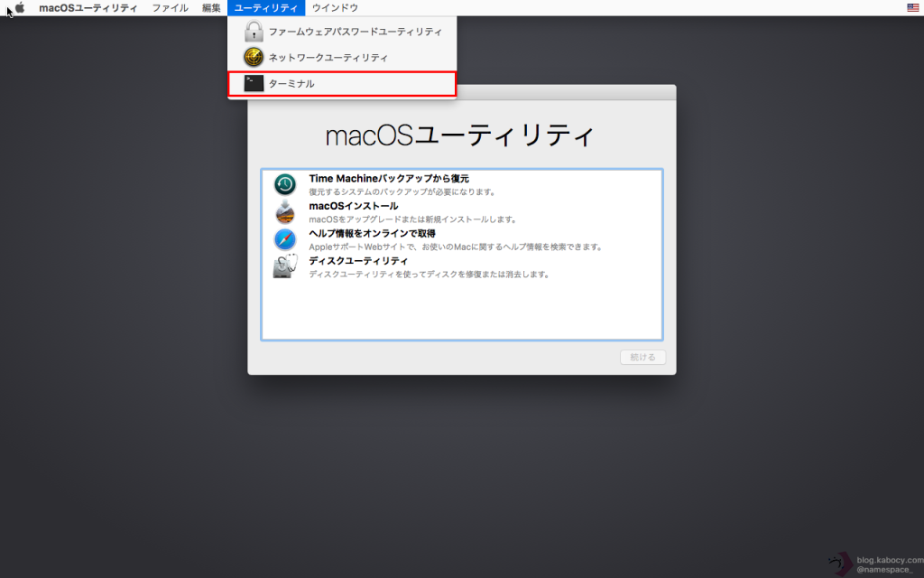Click the Network Utility radar icon

point(254,58)
